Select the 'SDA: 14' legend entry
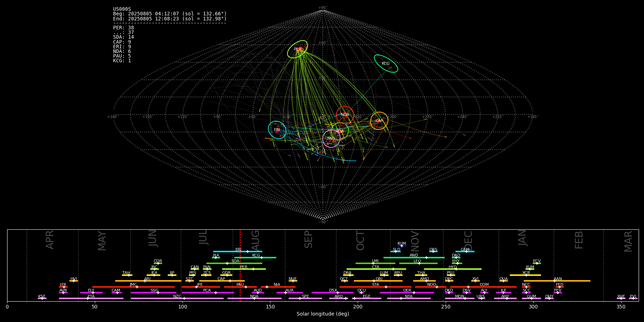The image size is (644, 322). point(123,37)
